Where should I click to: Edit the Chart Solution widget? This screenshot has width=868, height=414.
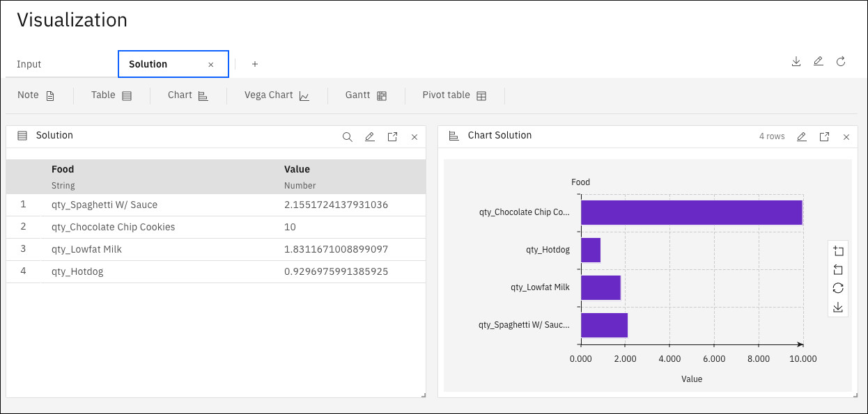click(x=802, y=137)
